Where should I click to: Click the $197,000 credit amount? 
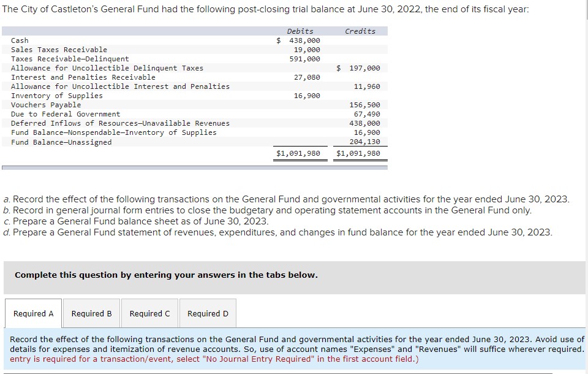click(x=358, y=68)
